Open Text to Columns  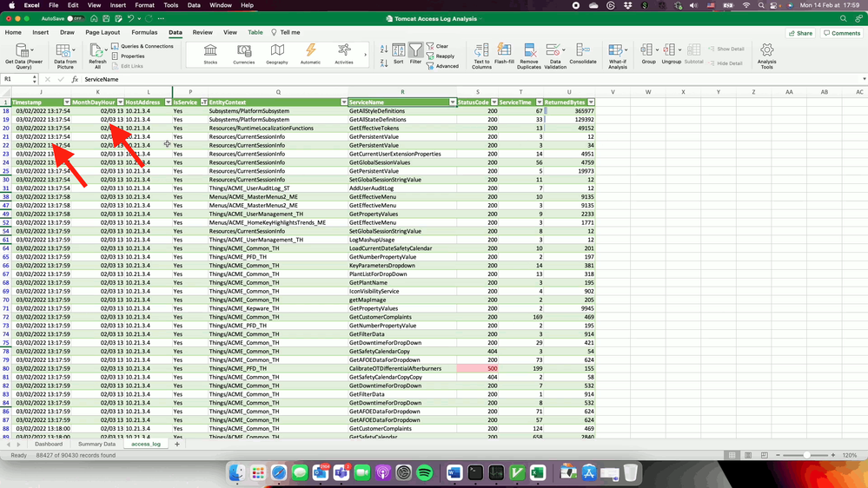[x=481, y=56]
